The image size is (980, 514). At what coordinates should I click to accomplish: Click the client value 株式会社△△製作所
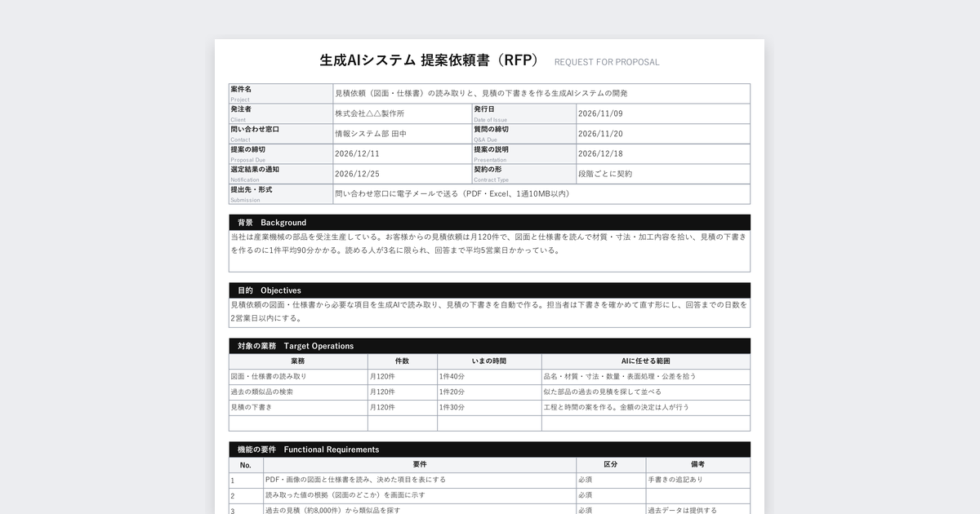pos(370,113)
